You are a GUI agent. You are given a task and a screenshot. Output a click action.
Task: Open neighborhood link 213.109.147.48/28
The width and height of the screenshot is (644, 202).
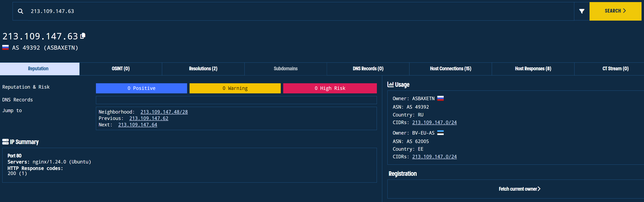pyautogui.click(x=164, y=112)
